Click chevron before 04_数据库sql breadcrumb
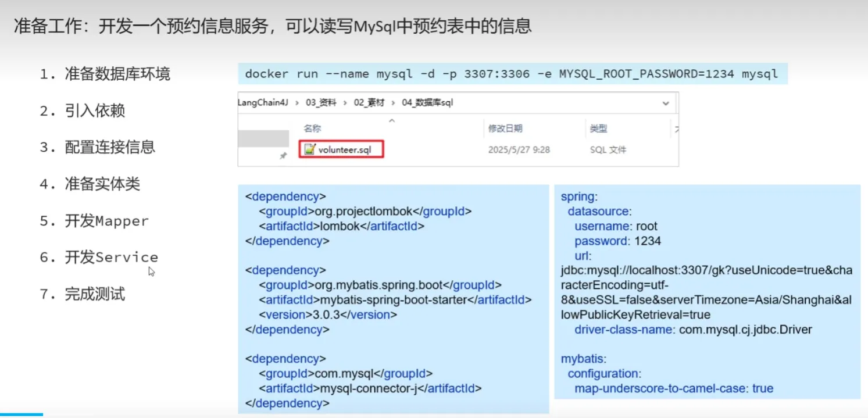This screenshot has width=868, height=418. click(x=392, y=103)
